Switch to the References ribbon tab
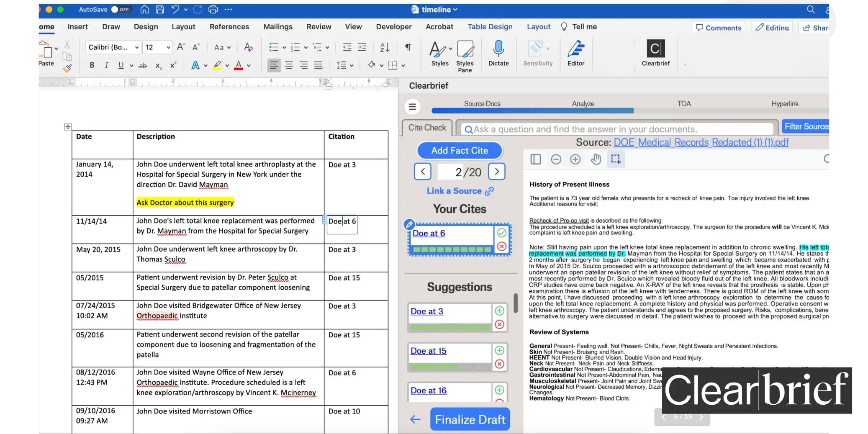 [x=229, y=27]
